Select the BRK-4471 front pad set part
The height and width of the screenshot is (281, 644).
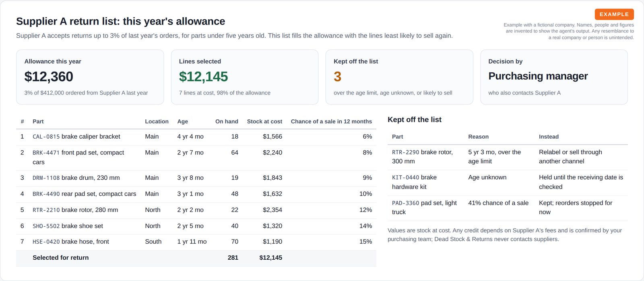(78, 157)
